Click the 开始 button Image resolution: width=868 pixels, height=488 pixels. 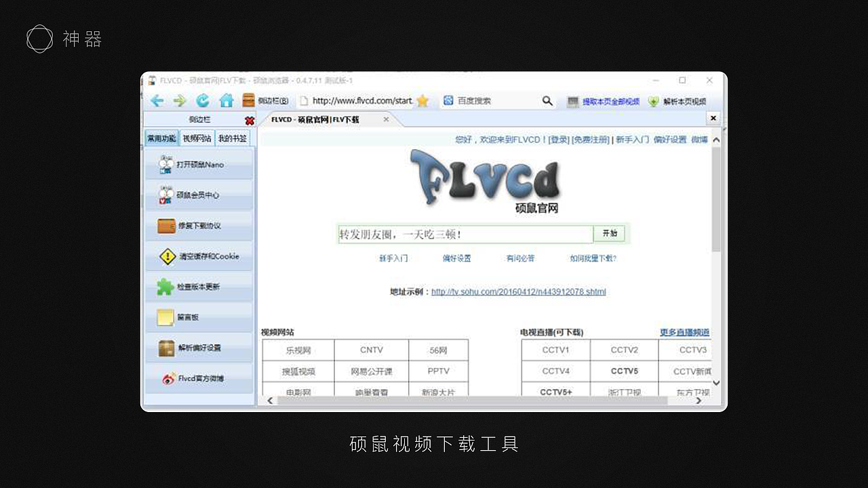(x=609, y=233)
